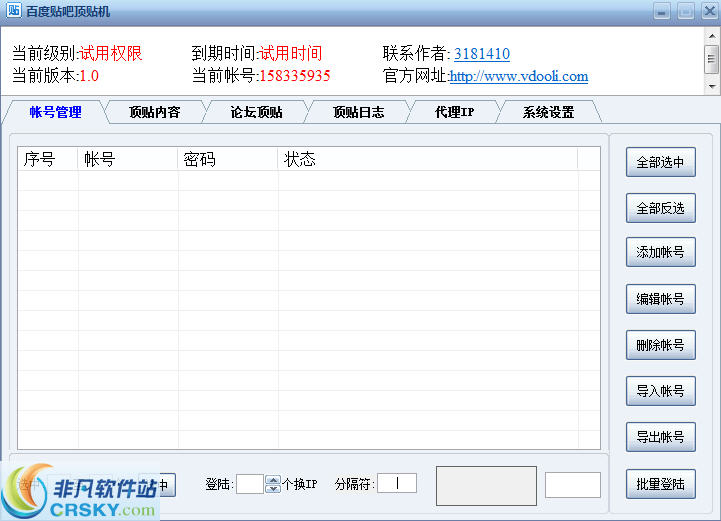Sort by the 状态 column header
The height and width of the screenshot is (521, 721).
pyautogui.click(x=428, y=159)
